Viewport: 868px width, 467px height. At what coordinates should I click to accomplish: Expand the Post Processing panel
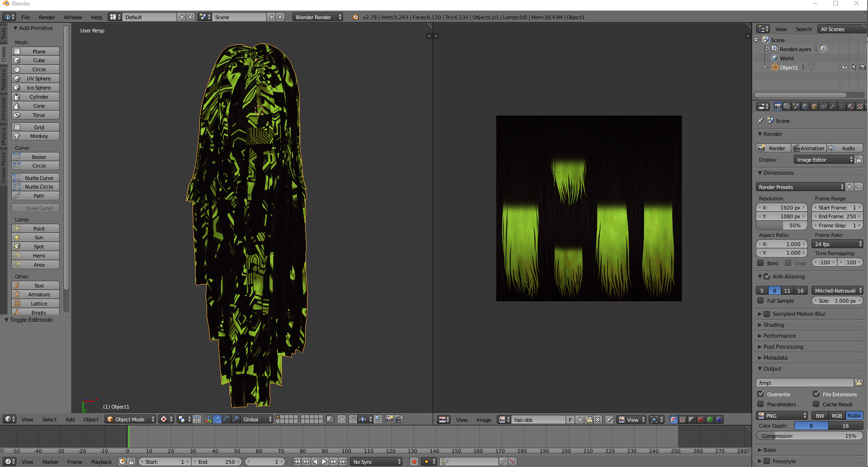coord(783,346)
